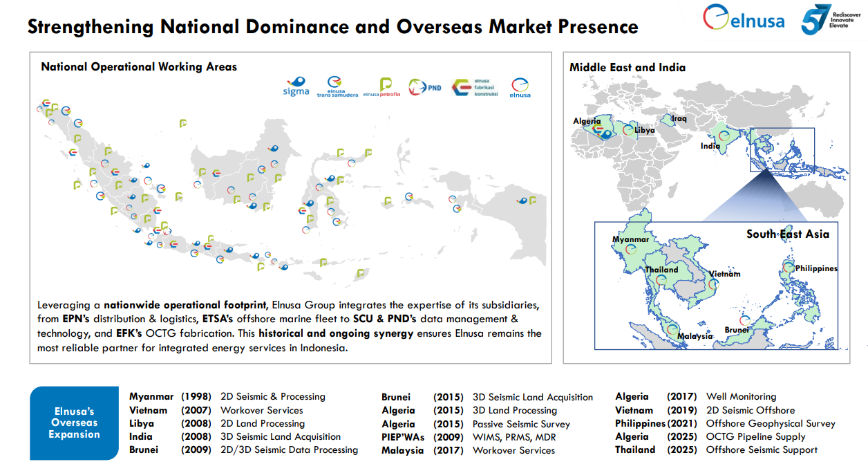Click '3D Land Processing' in the list
Screen dimensions: 868x473
pos(515,411)
